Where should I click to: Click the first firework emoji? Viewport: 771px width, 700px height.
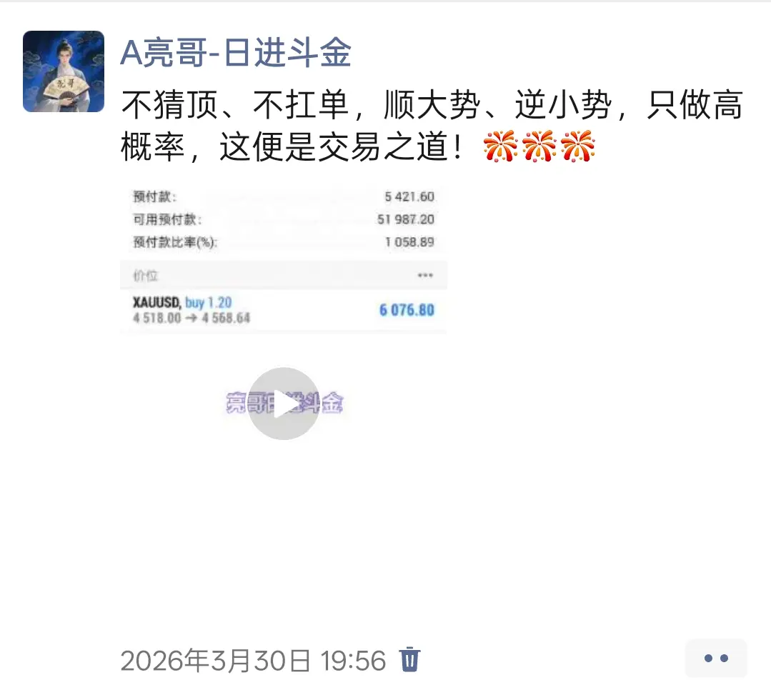pos(501,146)
